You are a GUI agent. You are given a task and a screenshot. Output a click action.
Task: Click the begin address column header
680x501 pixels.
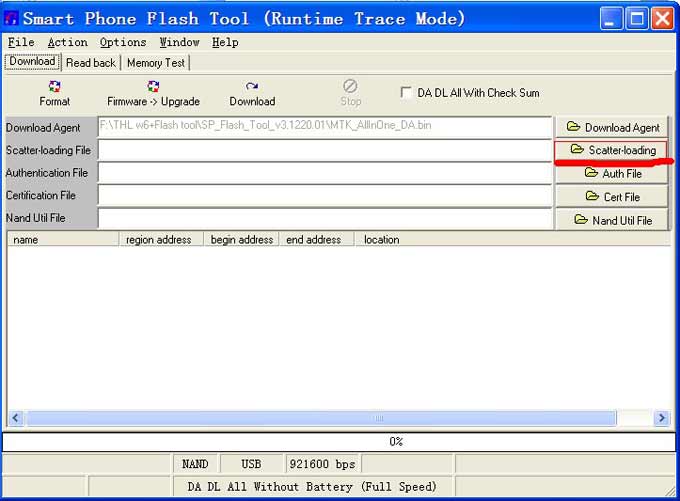pyautogui.click(x=241, y=239)
